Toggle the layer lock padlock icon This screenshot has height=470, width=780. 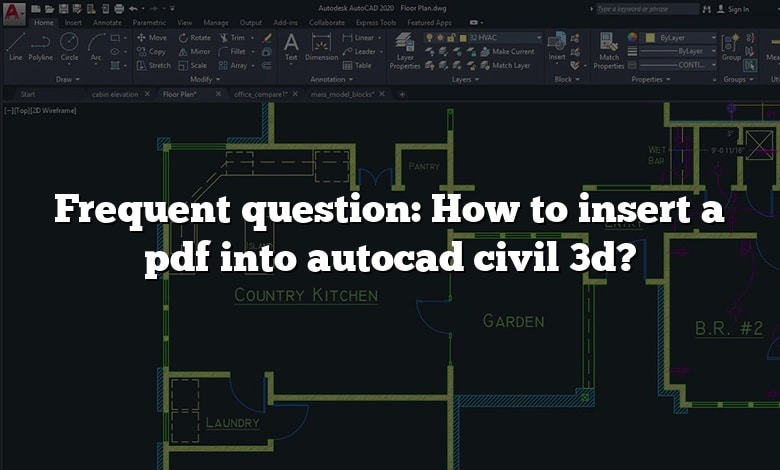point(452,37)
